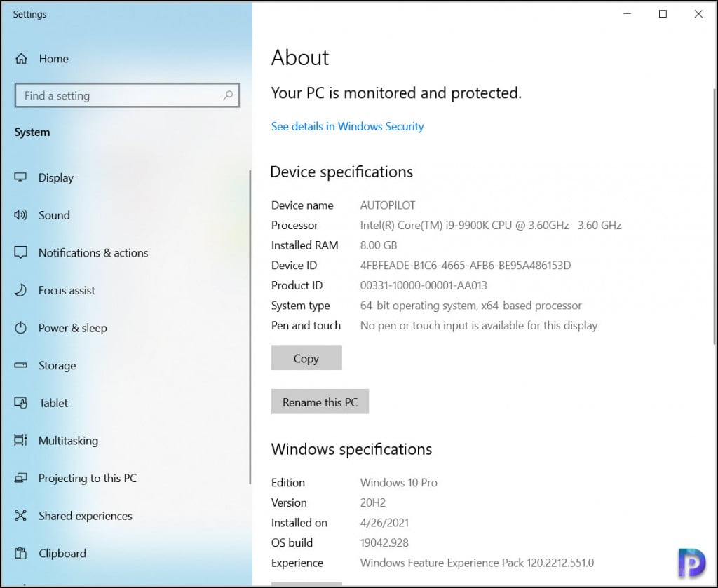718x588 pixels.
Task: Click the Sound speaker icon
Action: [20, 214]
